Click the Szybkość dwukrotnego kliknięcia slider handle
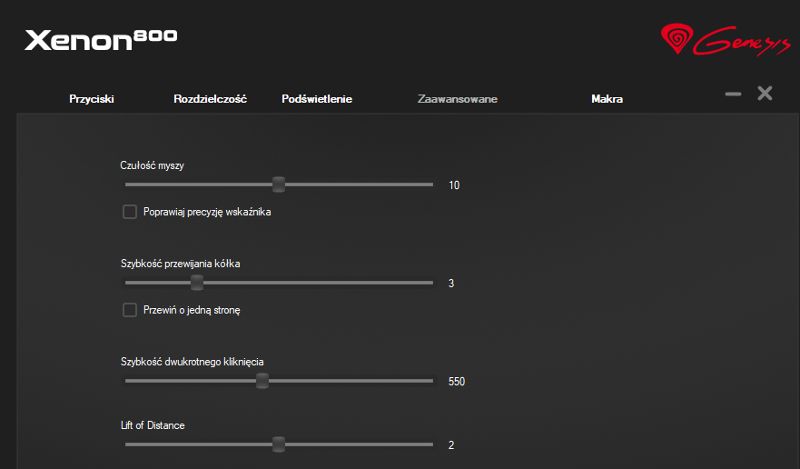This screenshot has height=469, width=800. click(x=262, y=381)
